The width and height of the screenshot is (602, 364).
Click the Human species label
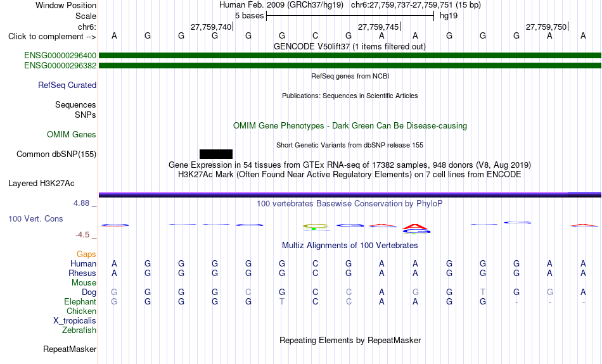pos(83,263)
